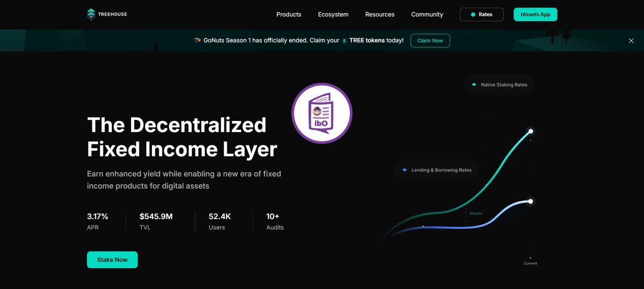
Task: Open the Community menu
Action: click(427, 15)
